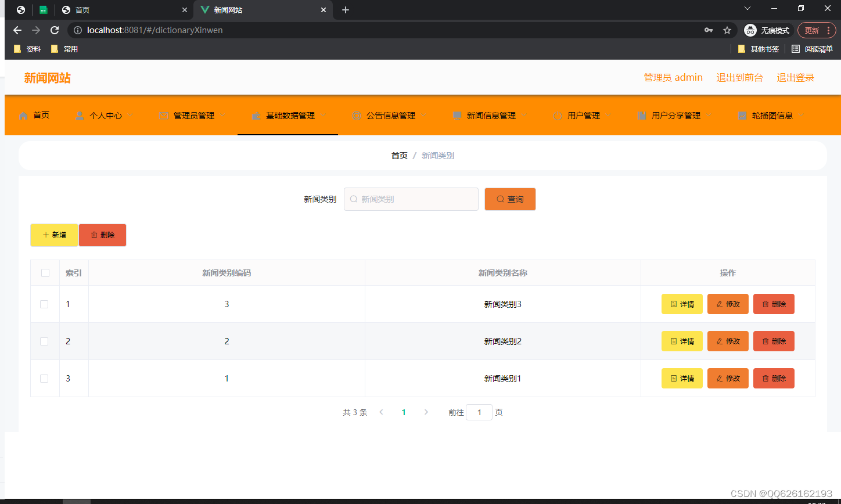This screenshot has height=504, width=841.
Task: Expand the 管理员管理 menu arrow
Action: (x=223, y=115)
